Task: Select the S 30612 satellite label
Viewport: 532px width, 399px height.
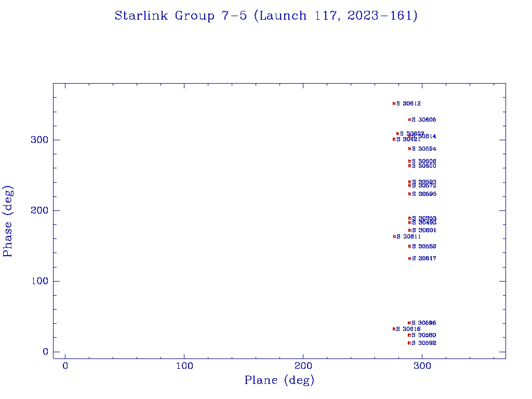Action: [408, 103]
